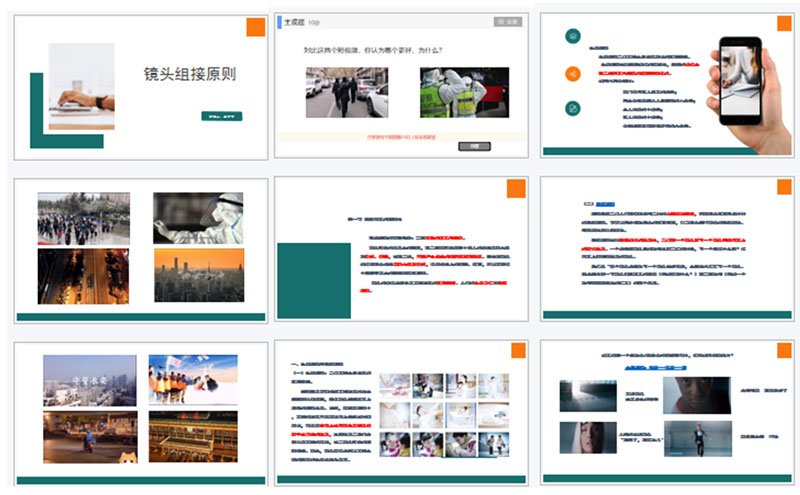Click the bottom teal edit circle icon
Image resolution: width=800 pixels, height=495 pixels.
coord(572,109)
